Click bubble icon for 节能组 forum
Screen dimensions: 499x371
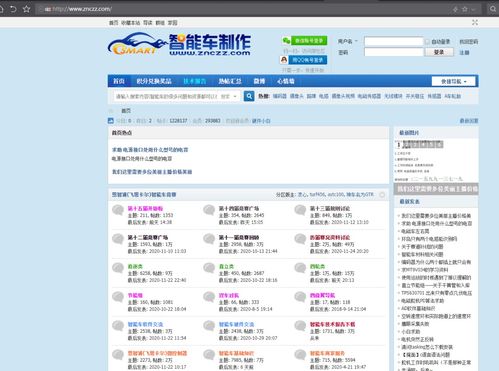pyautogui.click(x=118, y=297)
